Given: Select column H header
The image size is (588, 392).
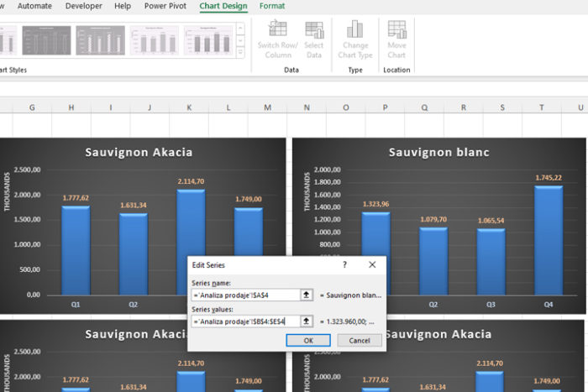Looking at the screenshot, I should point(71,107).
